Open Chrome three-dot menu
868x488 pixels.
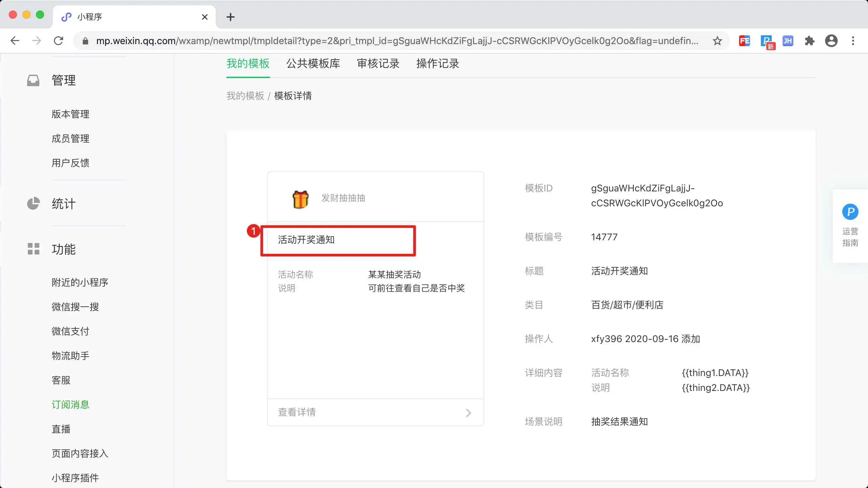[x=853, y=41]
